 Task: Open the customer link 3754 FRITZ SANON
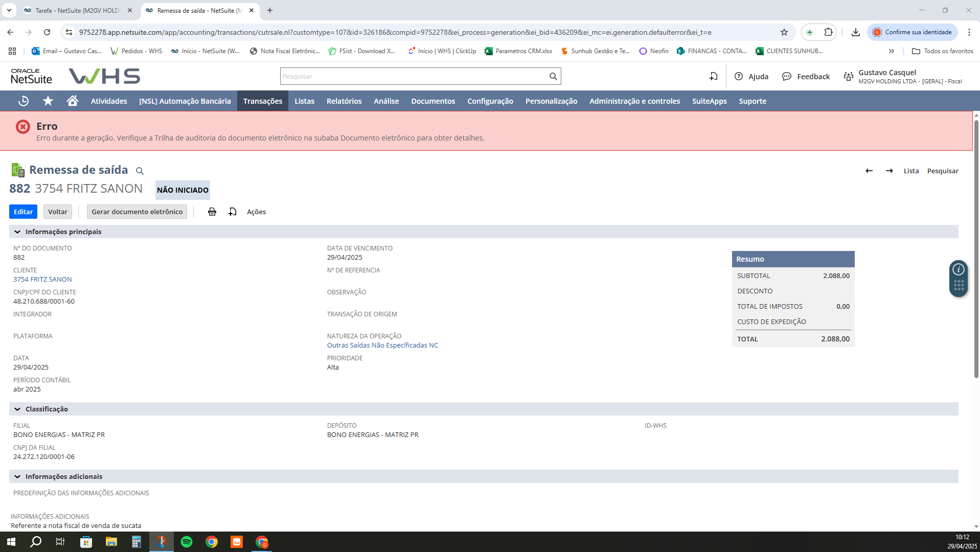pyautogui.click(x=42, y=280)
